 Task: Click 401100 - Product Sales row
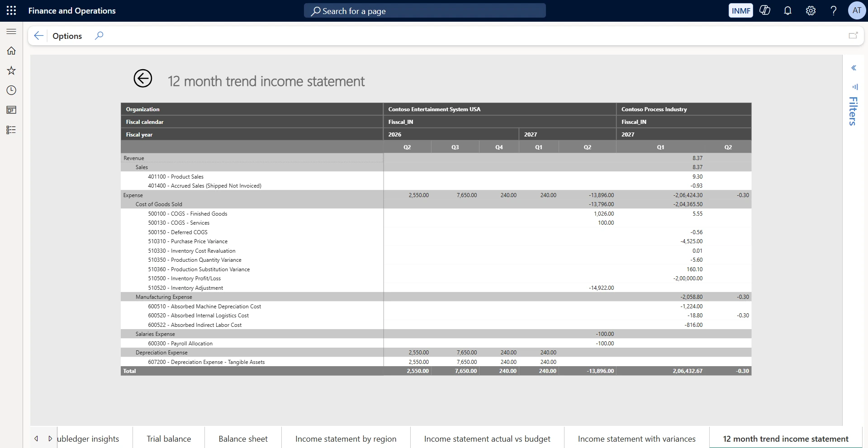point(252,176)
